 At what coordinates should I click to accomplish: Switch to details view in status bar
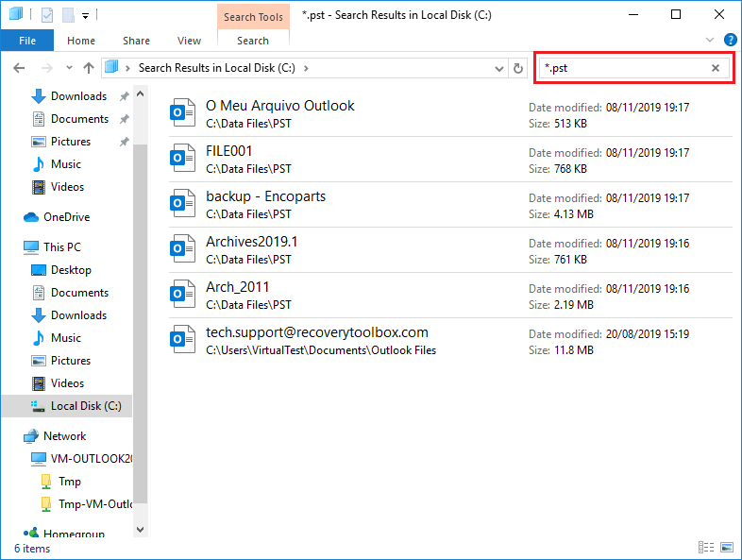tap(706, 548)
